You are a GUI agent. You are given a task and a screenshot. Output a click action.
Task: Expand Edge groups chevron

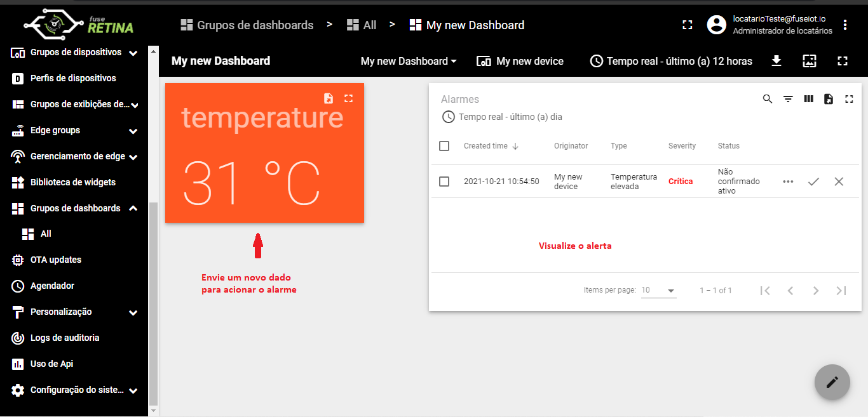tap(133, 131)
